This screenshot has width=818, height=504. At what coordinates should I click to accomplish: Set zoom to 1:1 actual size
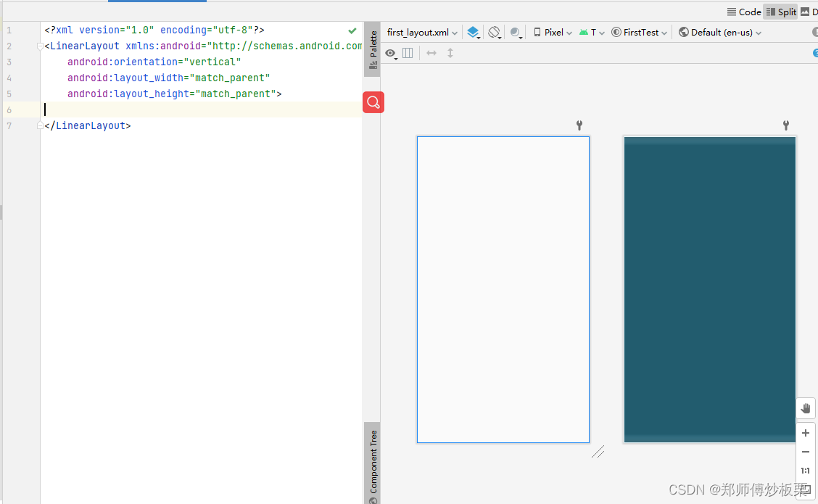[x=806, y=471]
